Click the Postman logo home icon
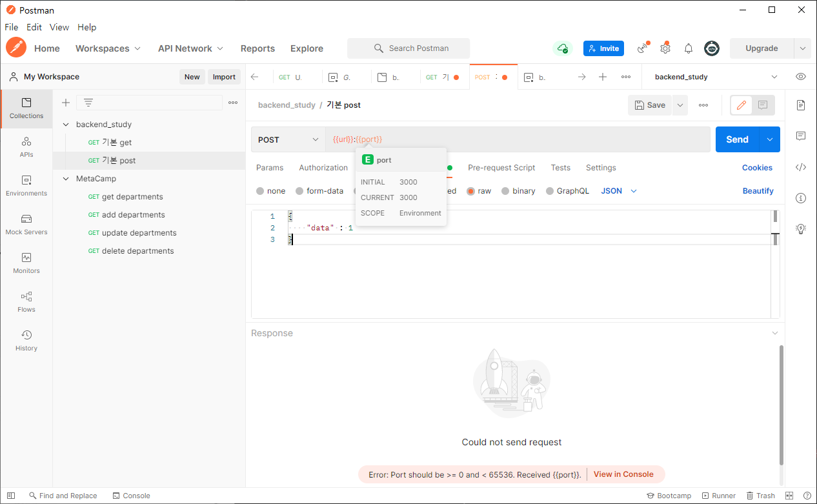 coord(16,48)
